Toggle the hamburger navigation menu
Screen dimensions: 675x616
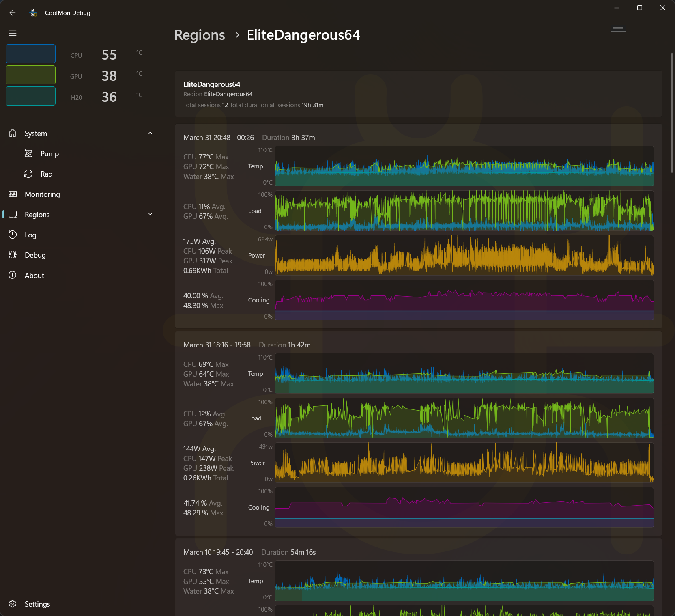13,33
